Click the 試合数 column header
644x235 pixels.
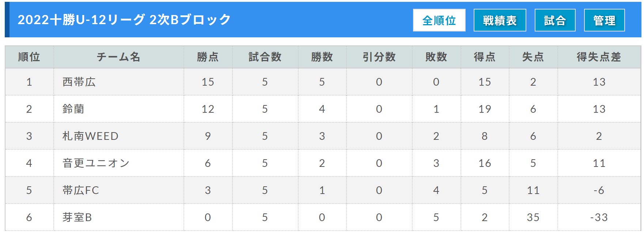click(265, 57)
